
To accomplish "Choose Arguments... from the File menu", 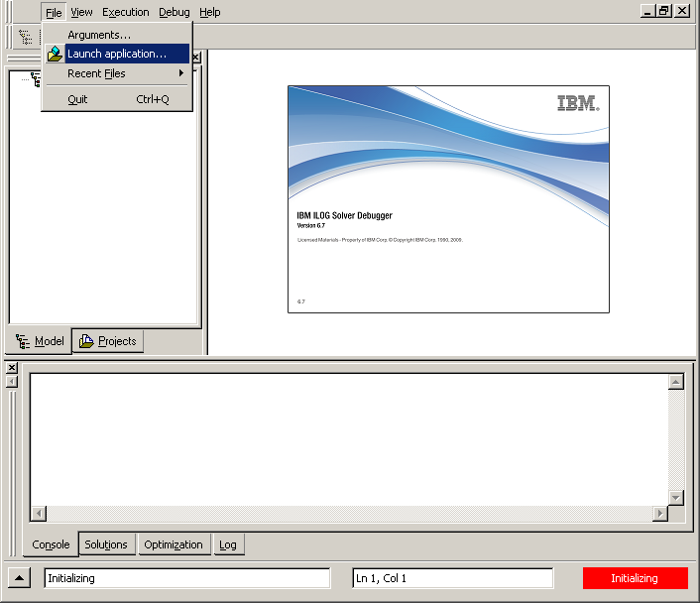I will 117,35.
